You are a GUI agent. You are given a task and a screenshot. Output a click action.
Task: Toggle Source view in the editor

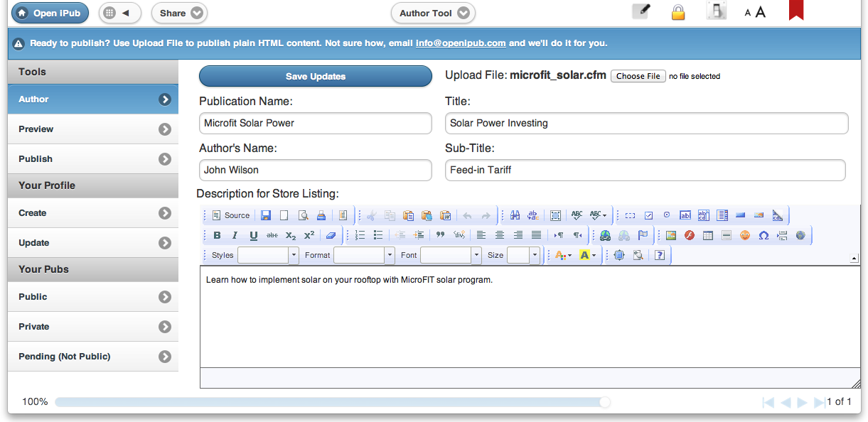tap(231, 215)
